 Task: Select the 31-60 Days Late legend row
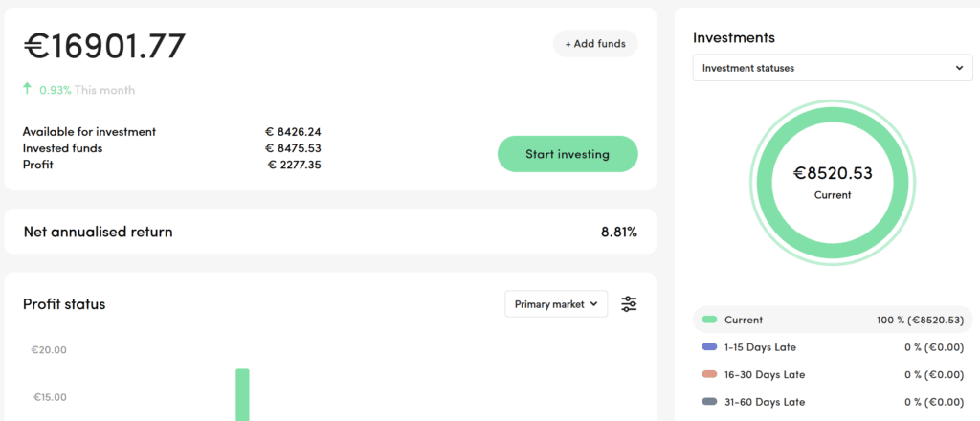833,402
